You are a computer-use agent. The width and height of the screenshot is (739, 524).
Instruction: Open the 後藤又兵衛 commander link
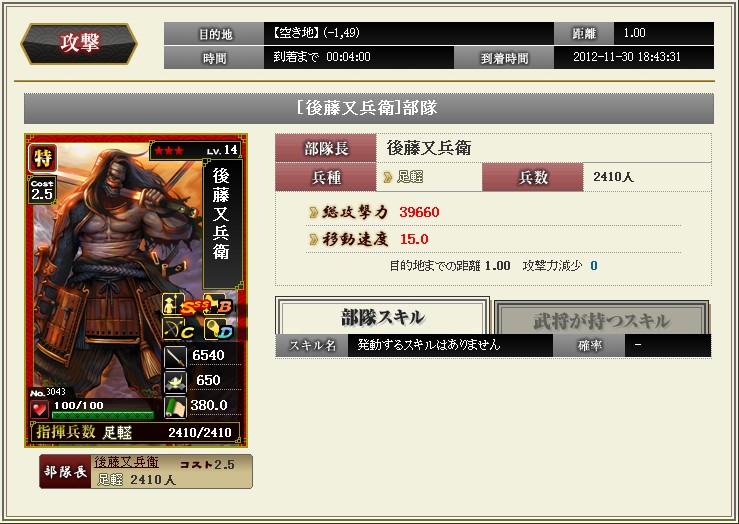click(x=126, y=462)
